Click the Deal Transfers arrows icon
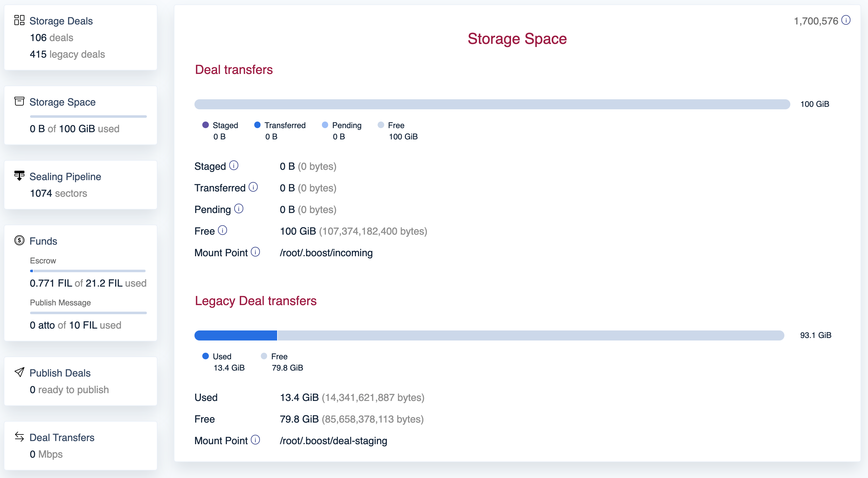Image resolution: width=868 pixels, height=478 pixels. (19, 437)
